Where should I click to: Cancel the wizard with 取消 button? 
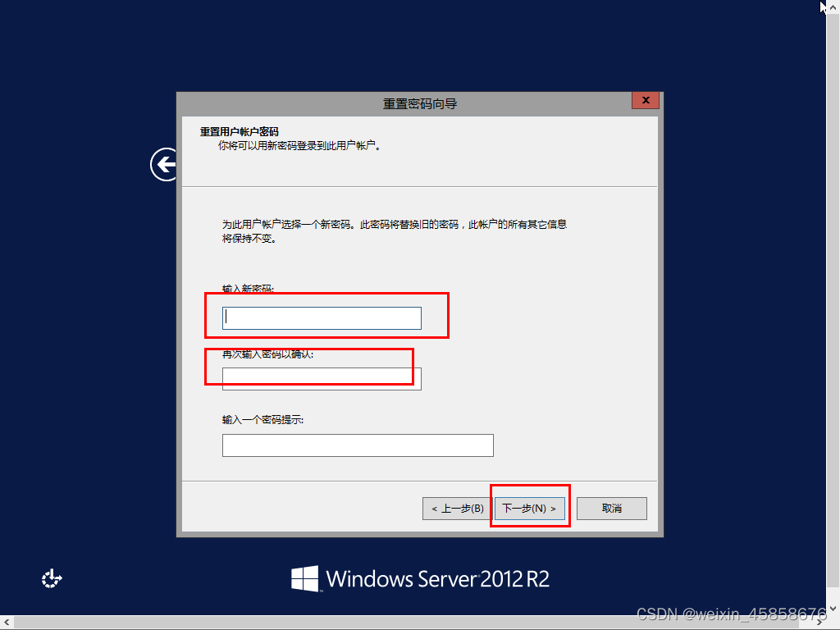point(611,509)
